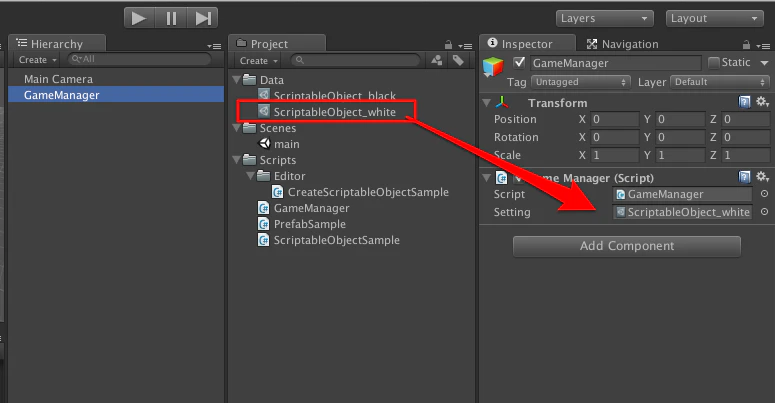
Task: Click the Hierarchy search field
Action: 139,59
